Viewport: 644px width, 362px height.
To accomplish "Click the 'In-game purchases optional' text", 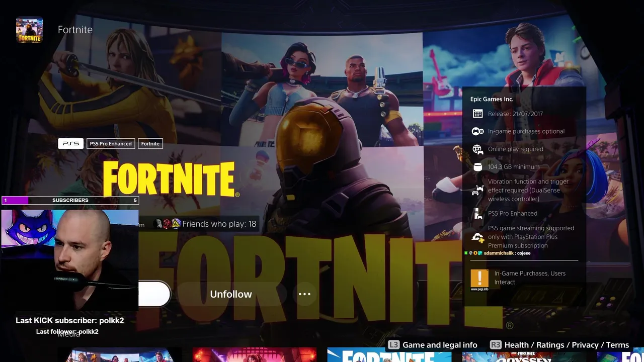I will tap(526, 131).
